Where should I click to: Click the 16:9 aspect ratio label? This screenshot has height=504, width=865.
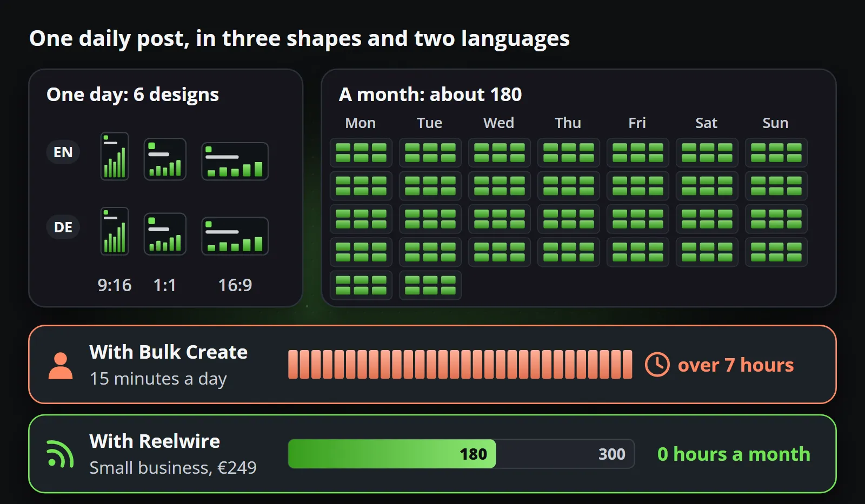click(235, 285)
